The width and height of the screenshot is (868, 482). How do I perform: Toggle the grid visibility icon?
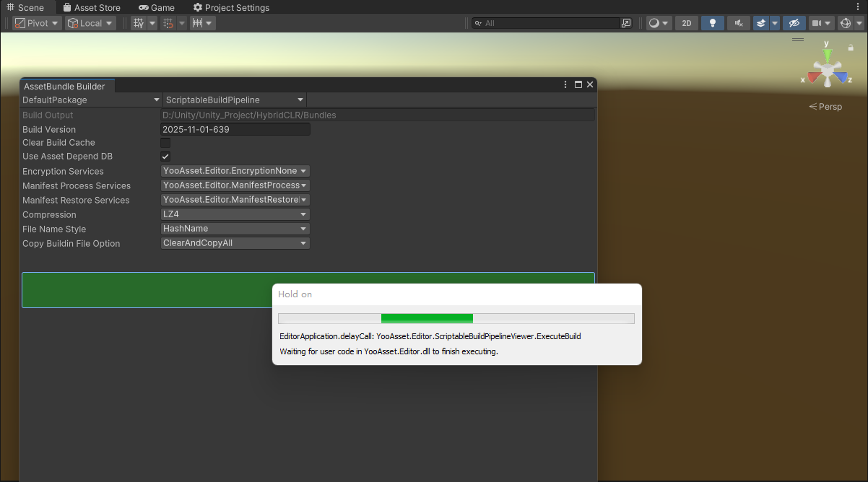point(138,23)
